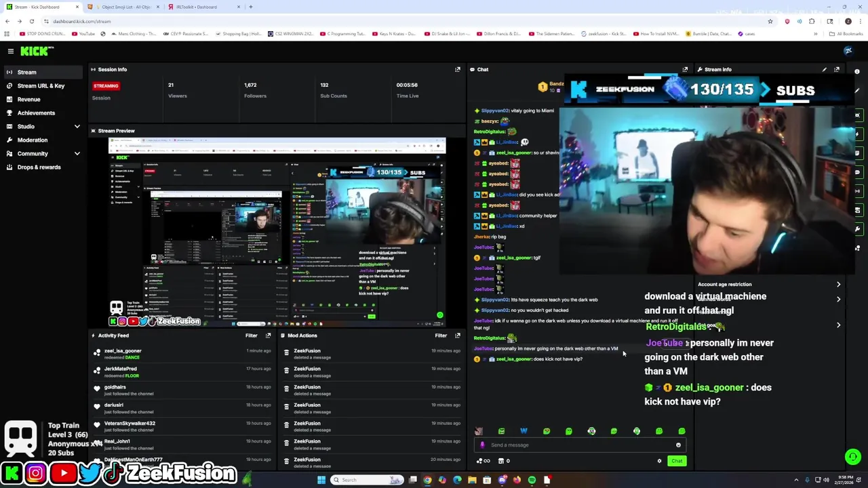868x488 pixels.
Task: Open Windows Start menu
Action: (321, 480)
